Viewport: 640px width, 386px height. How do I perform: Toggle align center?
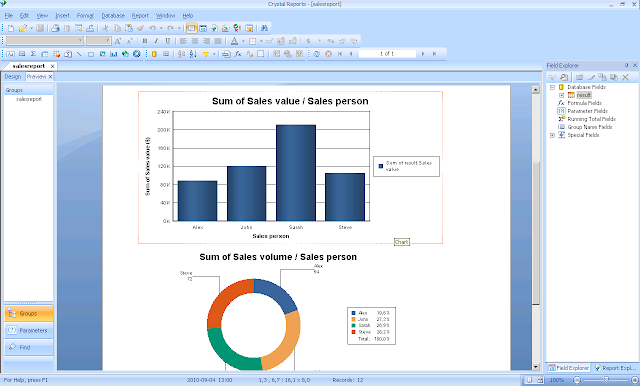(195, 41)
